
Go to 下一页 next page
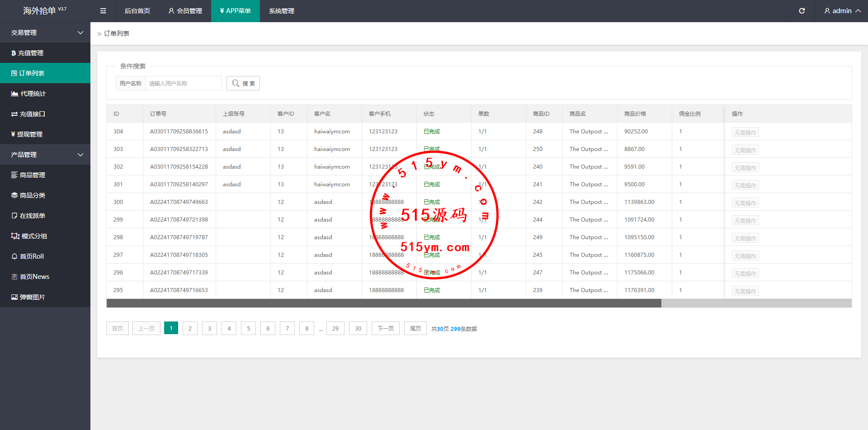pos(386,328)
